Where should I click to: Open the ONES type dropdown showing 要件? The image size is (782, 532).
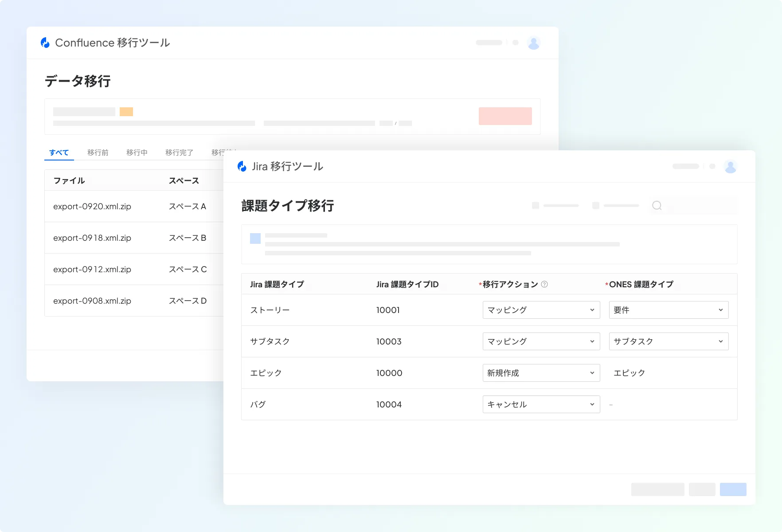[668, 310]
